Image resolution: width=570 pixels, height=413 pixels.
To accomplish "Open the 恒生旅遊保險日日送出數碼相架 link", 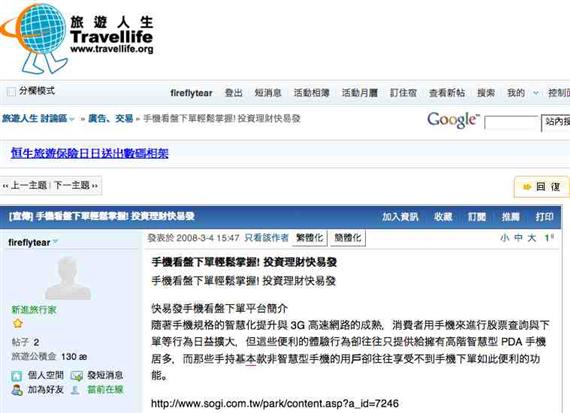I will point(89,153).
